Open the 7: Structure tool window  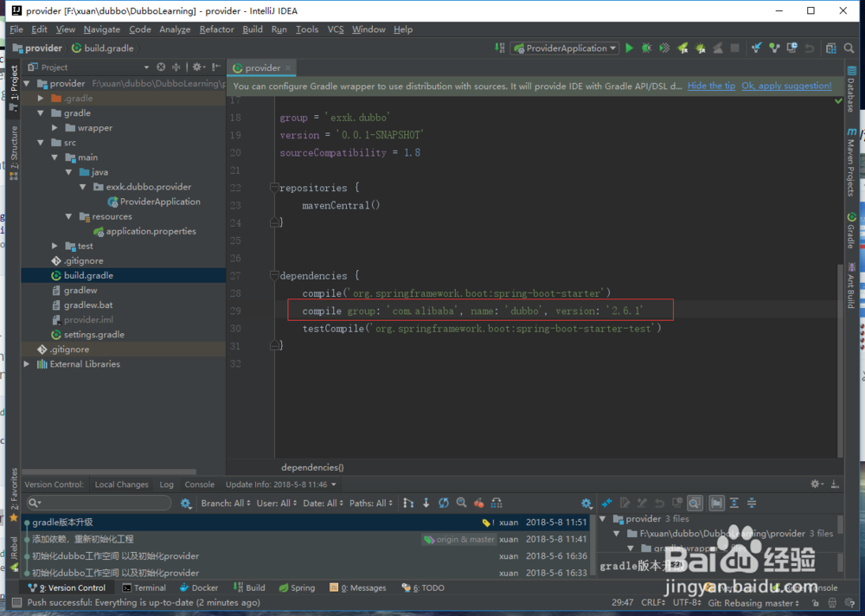14,152
